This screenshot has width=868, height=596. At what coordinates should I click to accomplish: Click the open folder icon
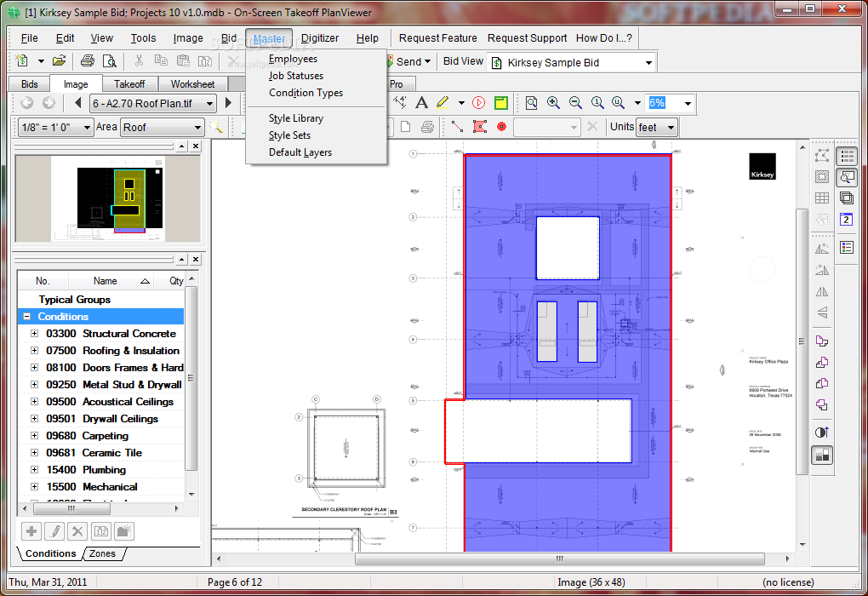point(59,61)
